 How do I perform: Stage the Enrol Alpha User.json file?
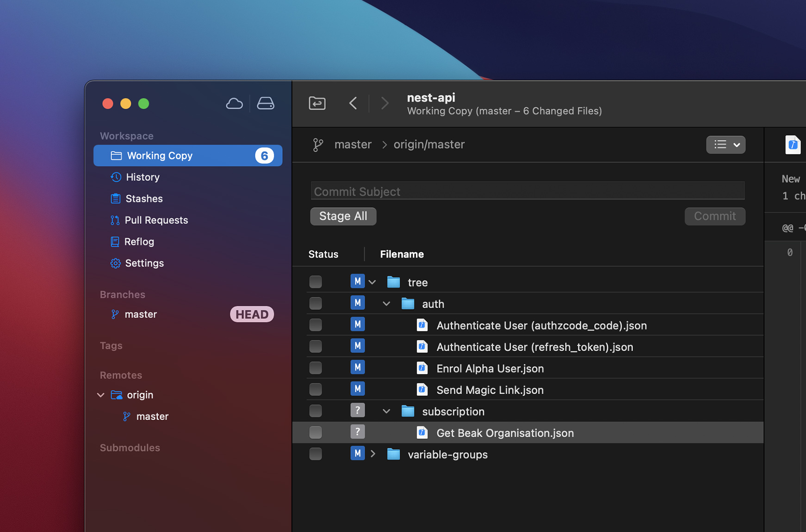pos(316,367)
